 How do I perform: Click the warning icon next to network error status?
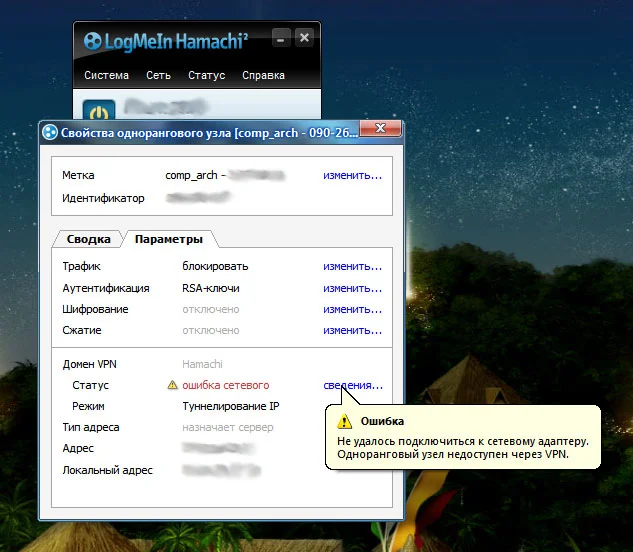(x=172, y=385)
